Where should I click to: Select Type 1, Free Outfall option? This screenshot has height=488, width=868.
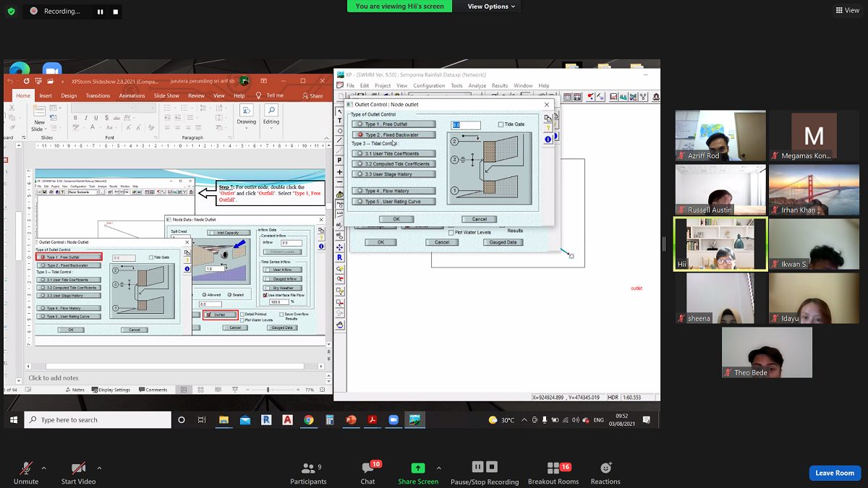point(393,124)
